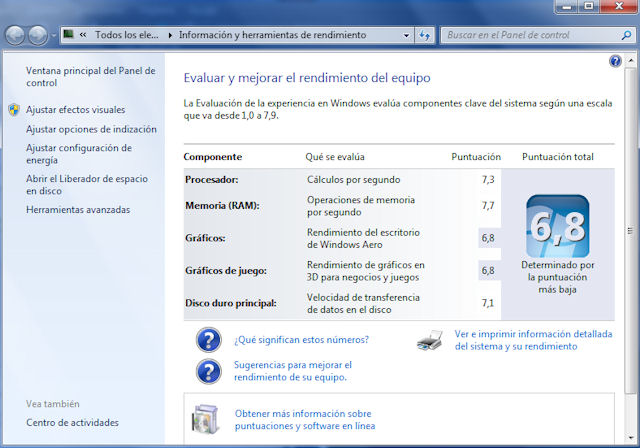Open 'Ajustar configuración de energía' link
Screen dimensions: 640x448
(x=79, y=154)
